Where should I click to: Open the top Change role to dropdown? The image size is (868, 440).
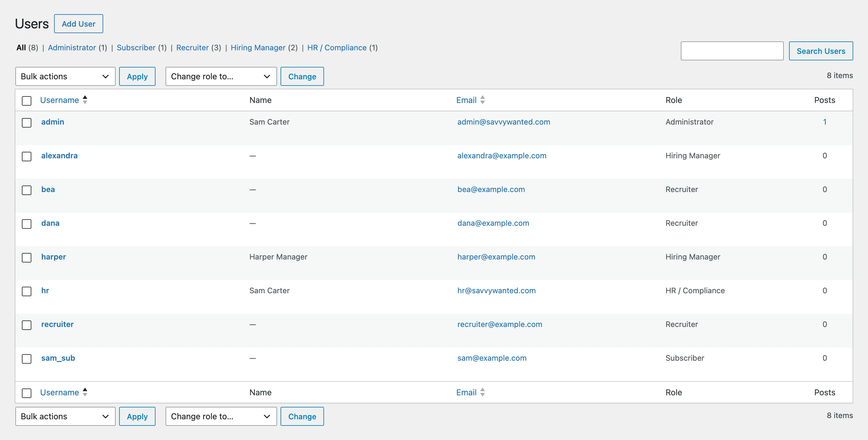221,77
